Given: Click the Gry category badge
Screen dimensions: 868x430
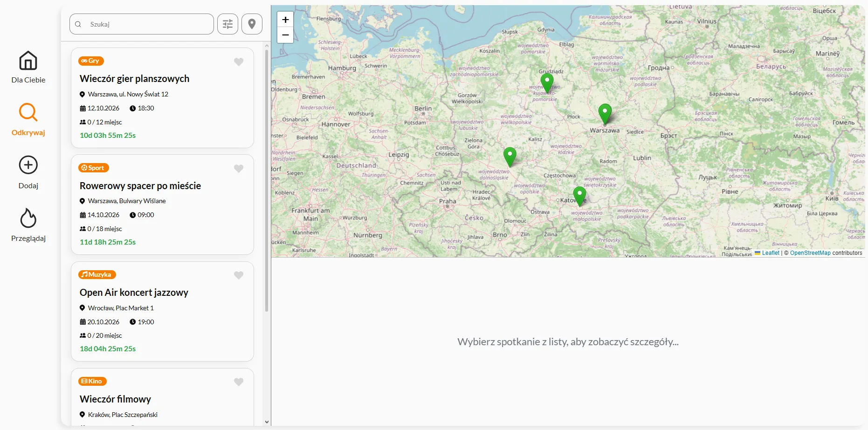Looking at the screenshot, I should coord(91,61).
